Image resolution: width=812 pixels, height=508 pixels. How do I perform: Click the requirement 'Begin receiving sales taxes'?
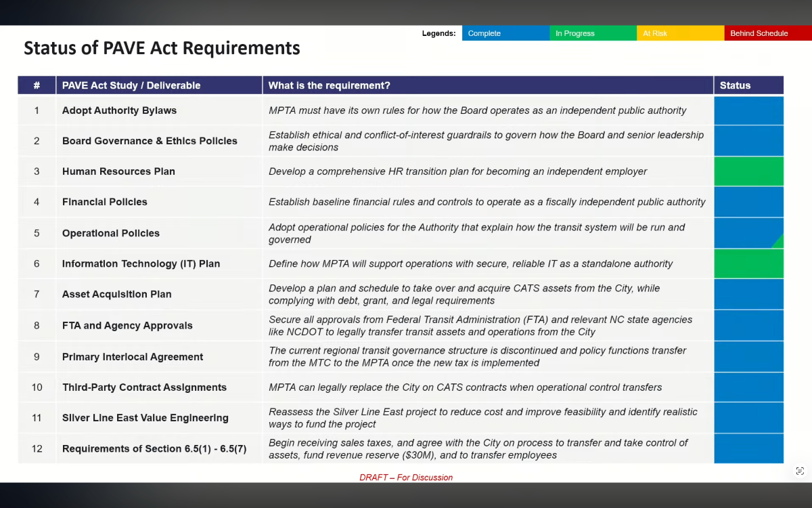click(x=478, y=448)
